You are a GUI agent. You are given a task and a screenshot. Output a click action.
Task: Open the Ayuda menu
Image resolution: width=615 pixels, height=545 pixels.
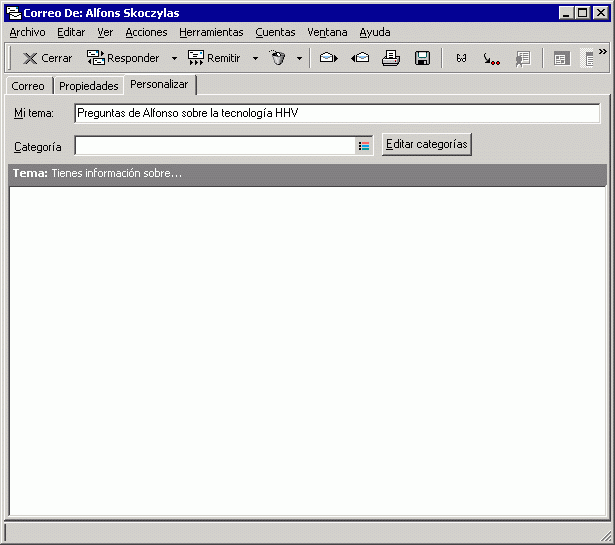[375, 32]
